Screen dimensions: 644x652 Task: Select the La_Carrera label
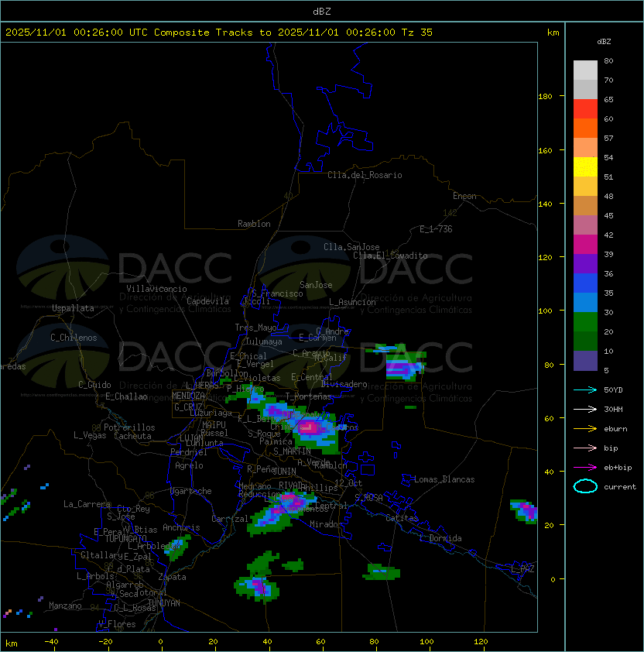click(x=87, y=504)
